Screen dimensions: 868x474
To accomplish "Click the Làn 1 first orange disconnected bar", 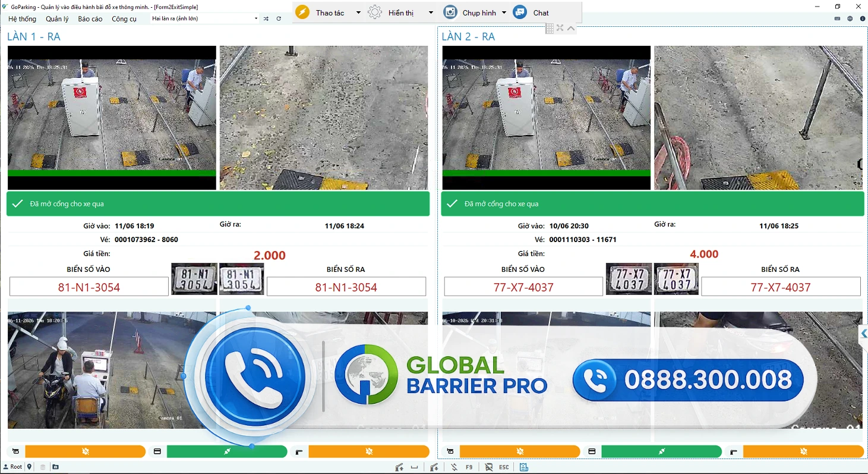I will click(85, 452).
